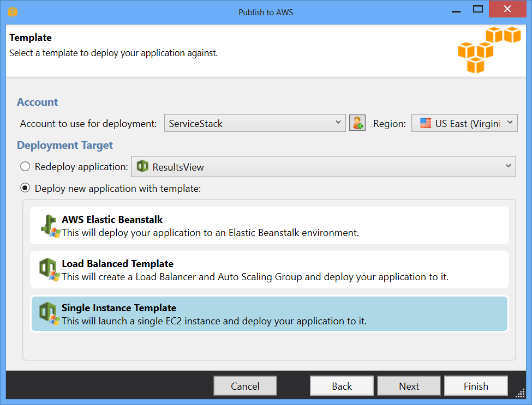Click the AWS cubes logo in the header
This screenshot has width=532, height=405.
click(x=489, y=51)
